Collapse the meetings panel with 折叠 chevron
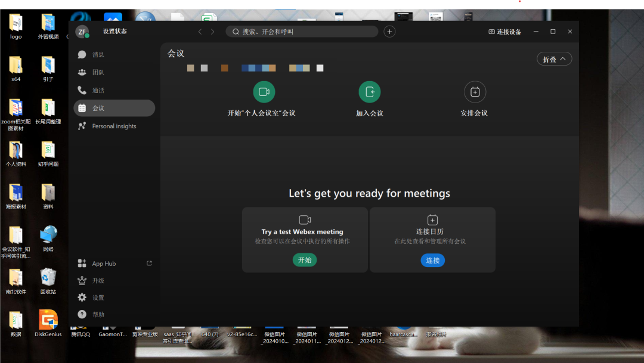This screenshot has height=363, width=644. (x=554, y=58)
